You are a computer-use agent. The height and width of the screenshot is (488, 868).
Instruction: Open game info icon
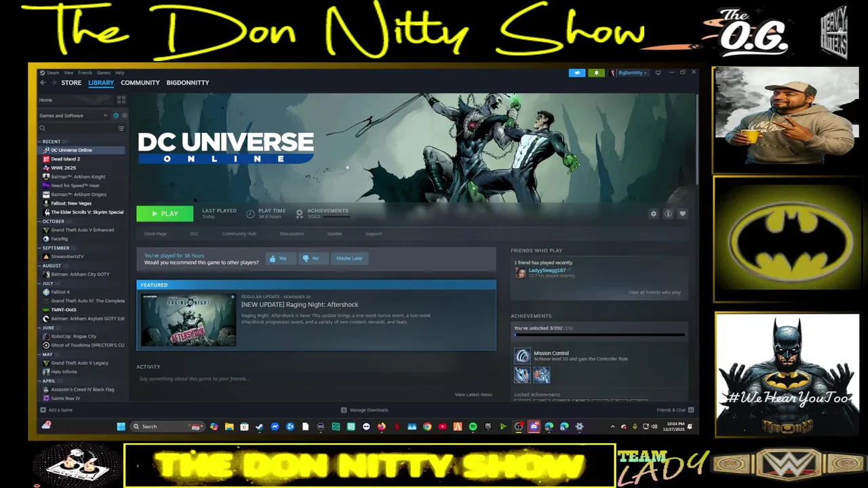[x=668, y=213]
